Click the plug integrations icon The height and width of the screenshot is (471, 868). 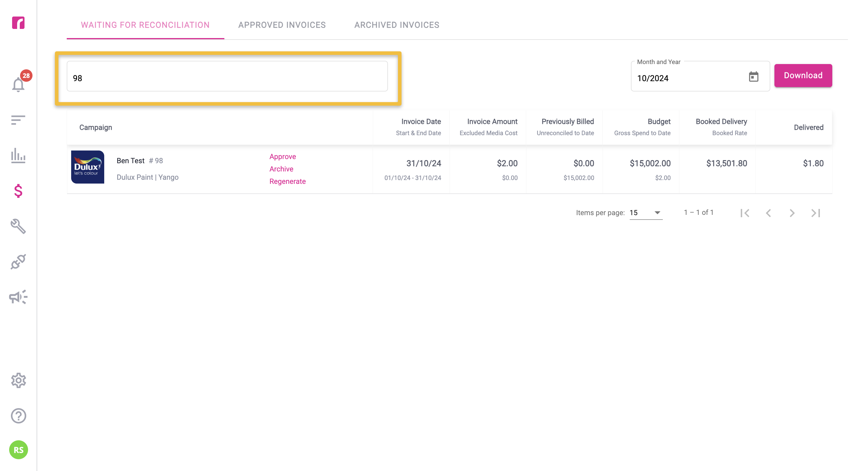(18, 262)
